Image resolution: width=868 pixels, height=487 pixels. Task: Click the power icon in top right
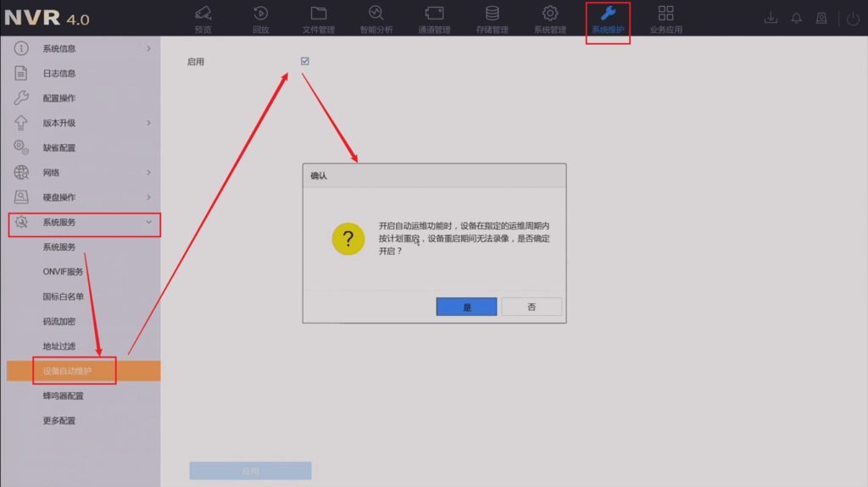[x=853, y=18]
